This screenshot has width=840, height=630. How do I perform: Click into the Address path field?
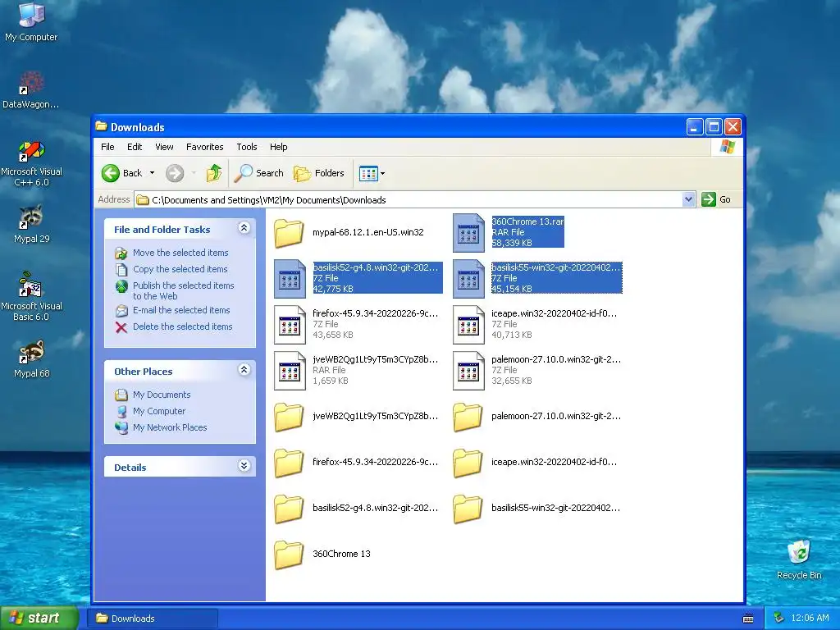pos(409,200)
